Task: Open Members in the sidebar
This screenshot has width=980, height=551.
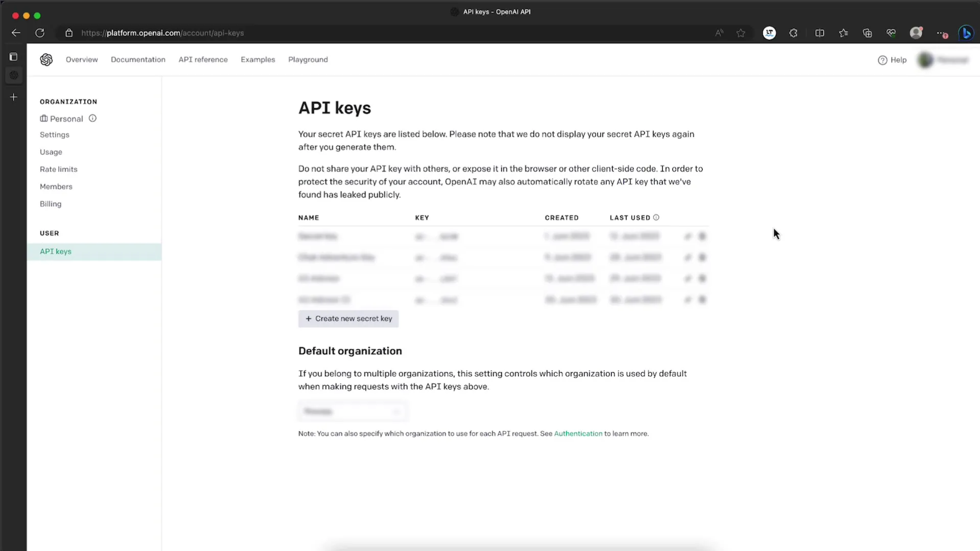Action: (x=56, y=187)
